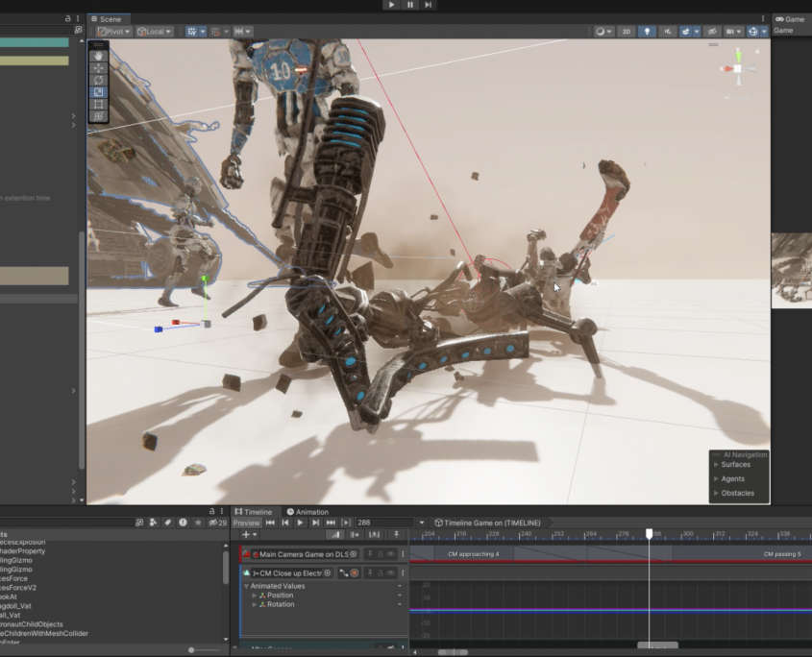Switch to the Animation tab
Viewport: 812px width, 657px height.
tap(308, 512)
